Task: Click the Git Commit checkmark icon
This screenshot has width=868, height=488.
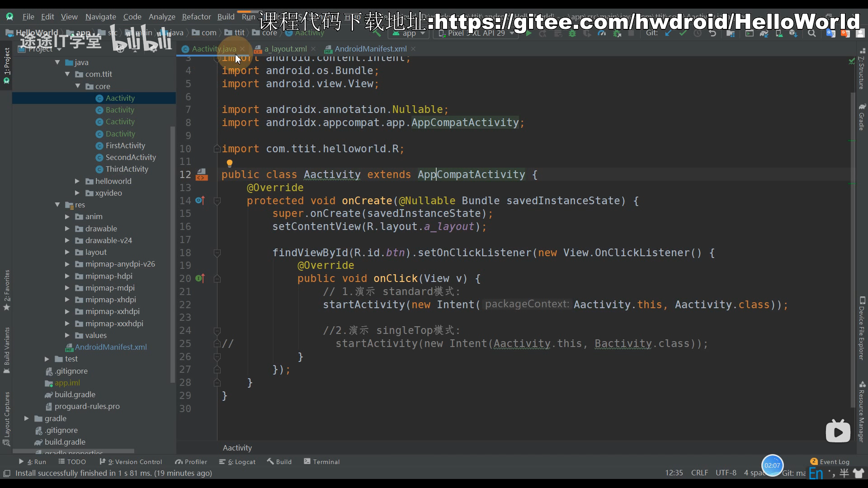Action: [683, 33]
